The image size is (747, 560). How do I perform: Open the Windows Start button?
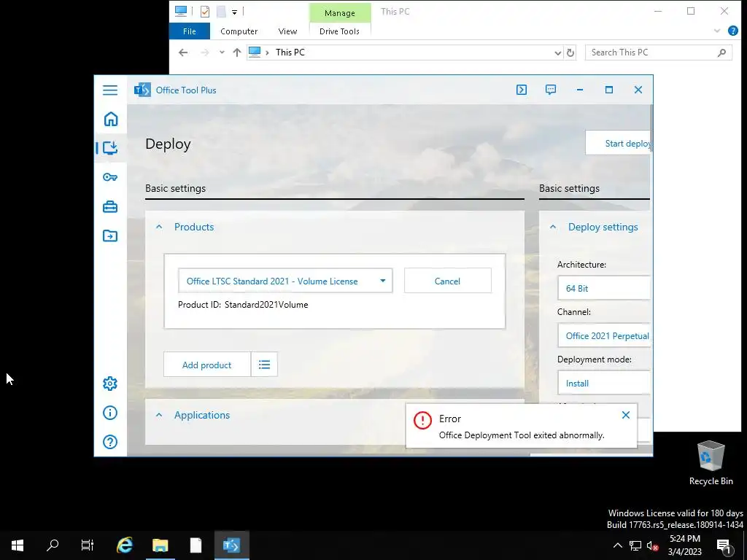18,545
